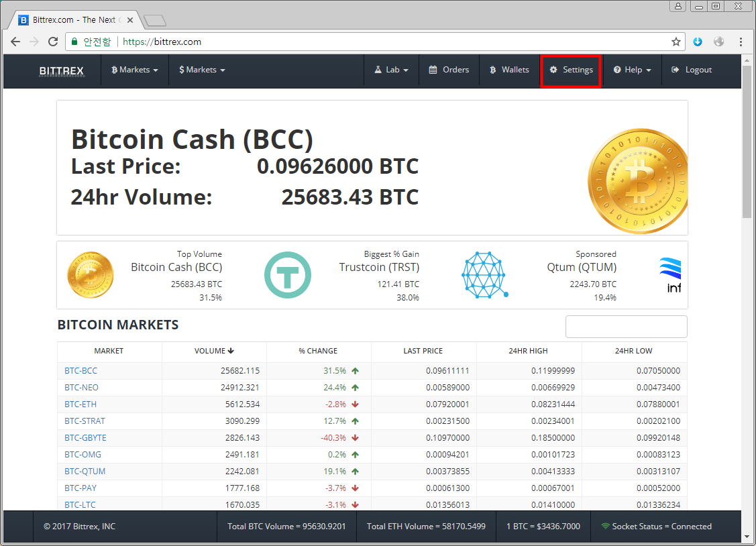Click the green up arrow in the BTC-STRAT row

coord(356,421)
